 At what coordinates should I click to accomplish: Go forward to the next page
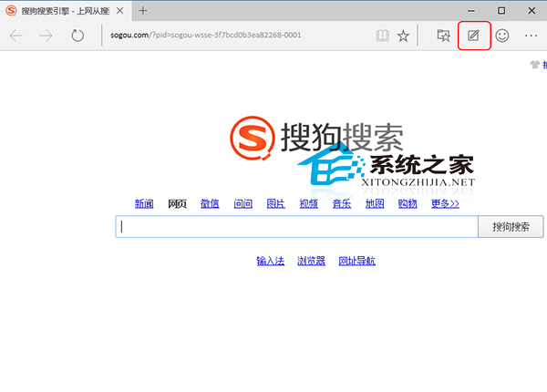pos(46,36)
